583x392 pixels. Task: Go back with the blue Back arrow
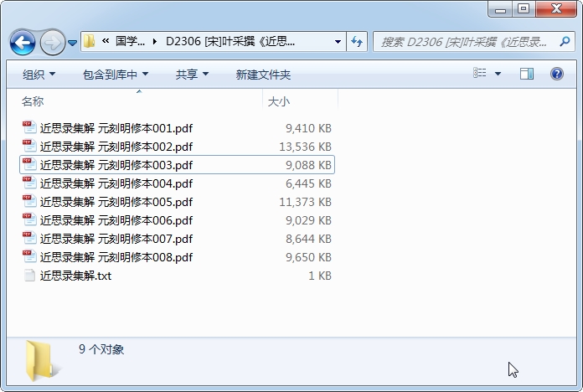click(x=23, y=43)
